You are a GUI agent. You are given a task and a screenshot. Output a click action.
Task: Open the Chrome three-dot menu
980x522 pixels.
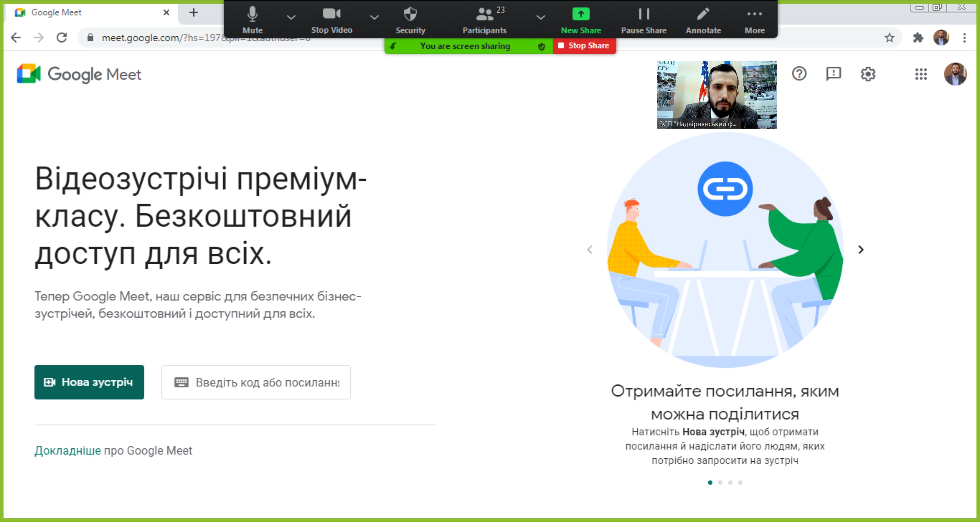click(x=965, y=37)
